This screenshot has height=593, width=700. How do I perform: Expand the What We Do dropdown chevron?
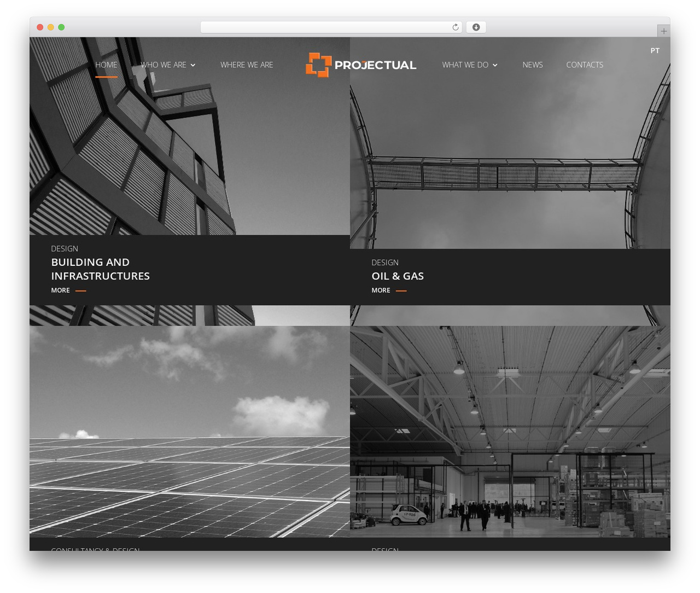click(x=495, y=65)
